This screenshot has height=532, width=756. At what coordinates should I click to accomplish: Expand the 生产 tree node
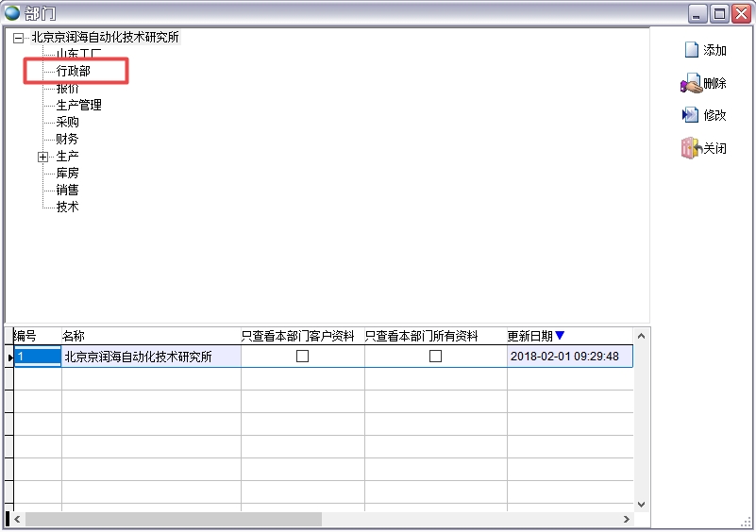coord(42,157)
